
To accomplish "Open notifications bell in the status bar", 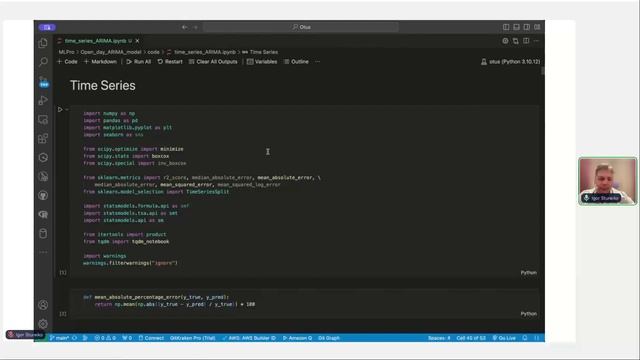I will pyautogui.click(x=525, y=338).
